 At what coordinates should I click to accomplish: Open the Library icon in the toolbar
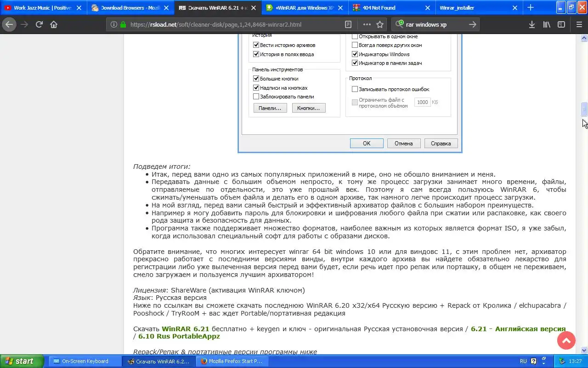(547, 24)
